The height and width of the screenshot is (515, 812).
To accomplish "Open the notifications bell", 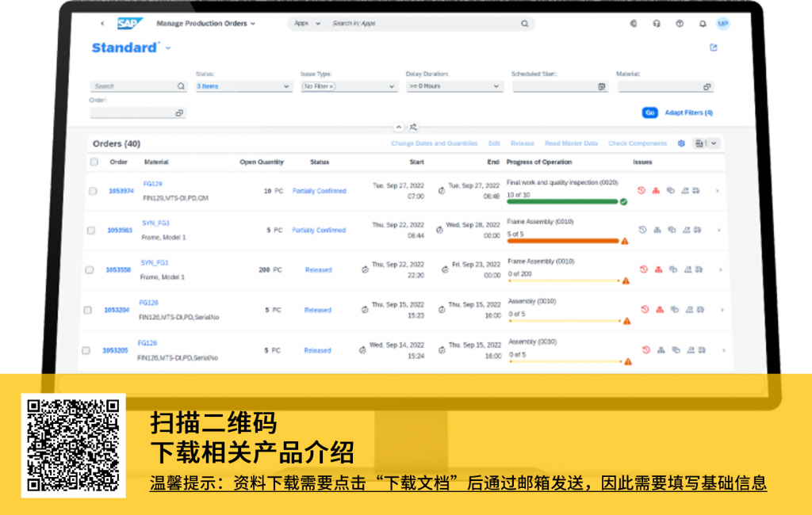I will pyautogui.click(x=702, y=24).
